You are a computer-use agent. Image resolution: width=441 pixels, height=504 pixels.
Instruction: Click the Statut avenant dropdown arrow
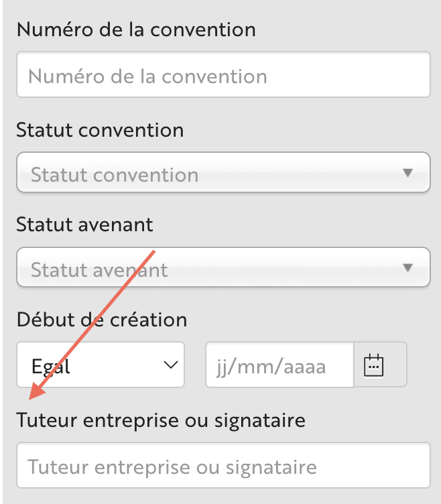(407, 268)
